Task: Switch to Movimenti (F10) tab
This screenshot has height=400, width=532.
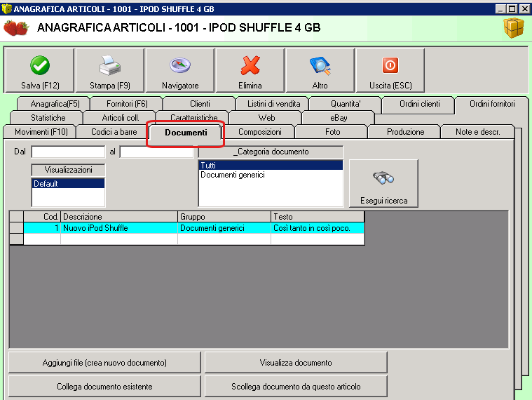Action: [41, 132]
